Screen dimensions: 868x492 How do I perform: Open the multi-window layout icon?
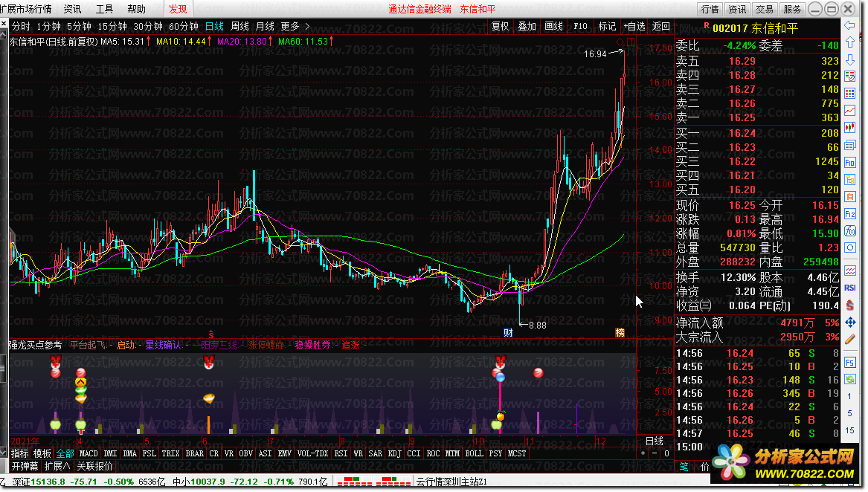[x=849, y=146]
